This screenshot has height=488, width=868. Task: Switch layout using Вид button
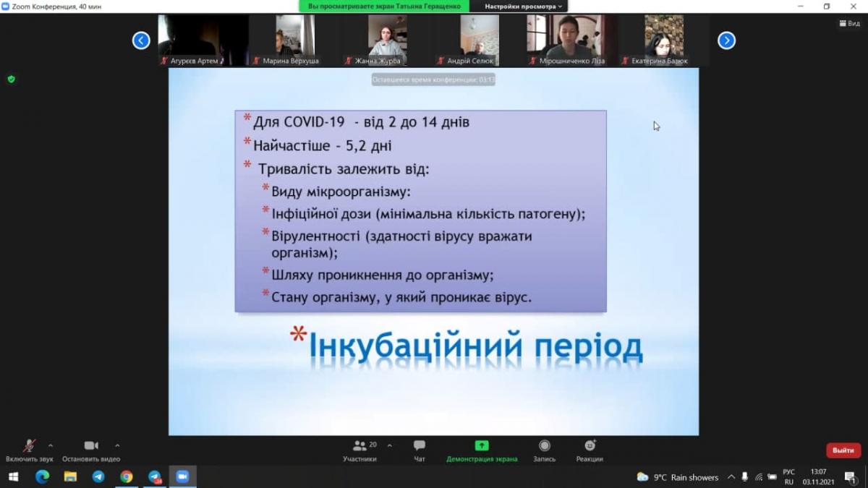click(850, 23)
